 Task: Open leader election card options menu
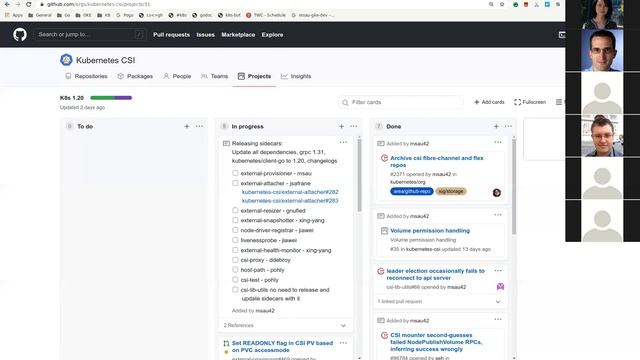(x=498, y=271)
